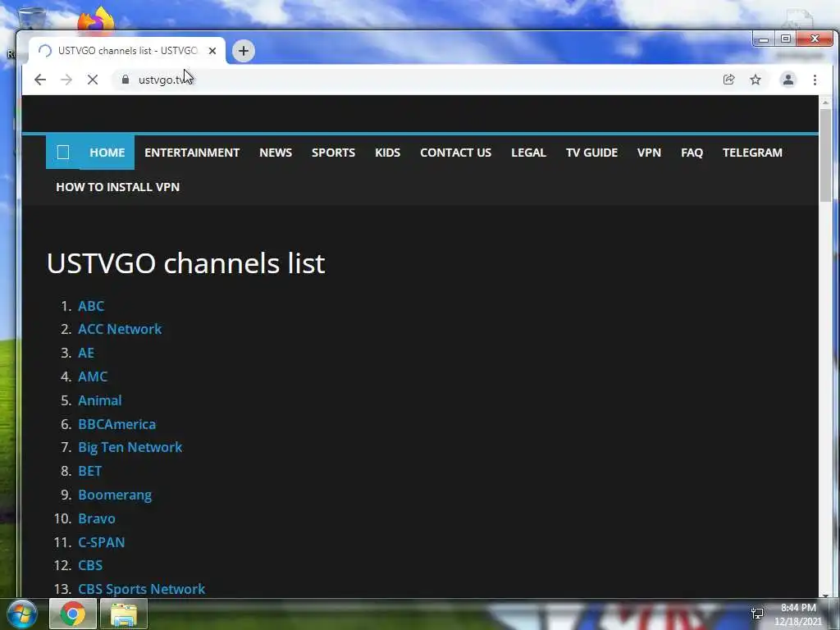The image size is (840, 630).
Task: Open Windows Explorer from the taskbar
Action: click(124, 614)
